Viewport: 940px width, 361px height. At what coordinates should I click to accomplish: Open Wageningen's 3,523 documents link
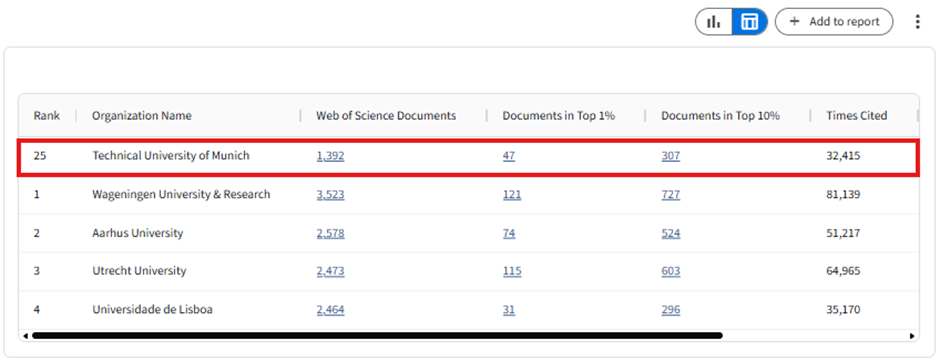pos(330,195)
